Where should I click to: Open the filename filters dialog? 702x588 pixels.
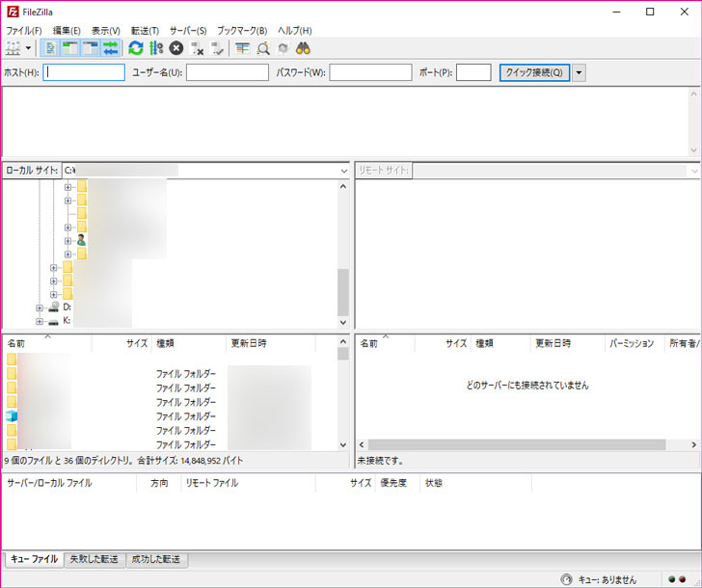pos(242,48)
